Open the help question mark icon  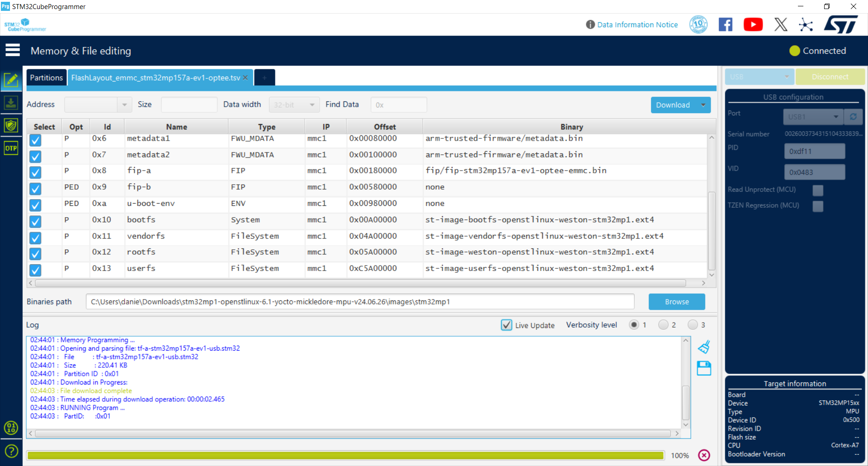(11, 451)
